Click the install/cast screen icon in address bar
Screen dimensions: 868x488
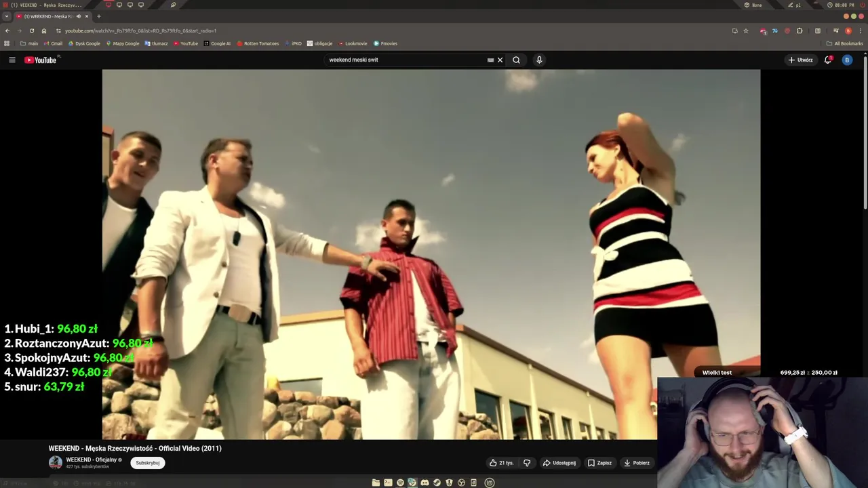(734, 30)
